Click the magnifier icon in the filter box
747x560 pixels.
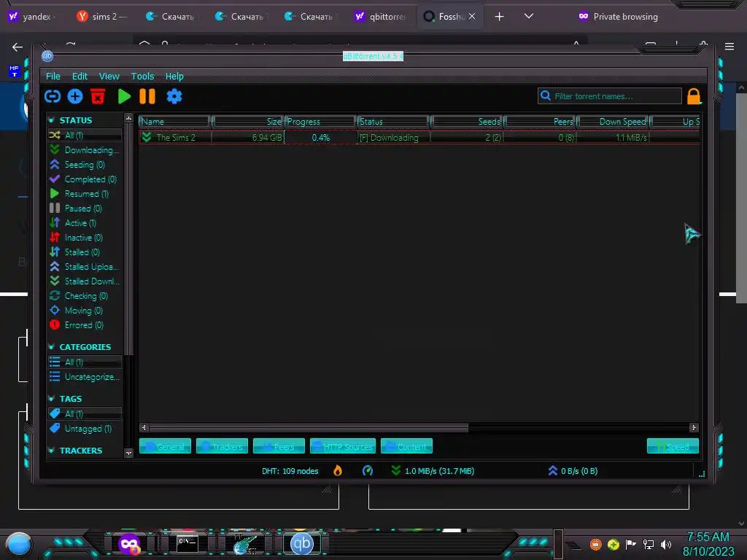coord(546,96)
